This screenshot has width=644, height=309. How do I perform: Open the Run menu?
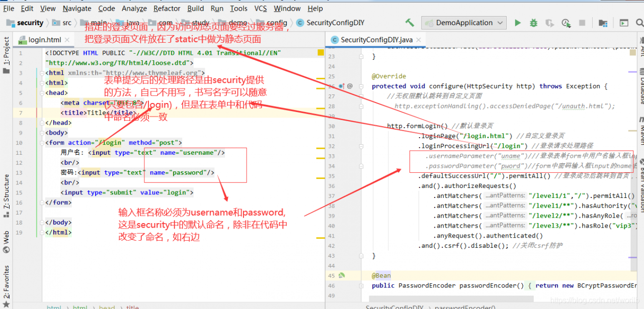[217, 8]
